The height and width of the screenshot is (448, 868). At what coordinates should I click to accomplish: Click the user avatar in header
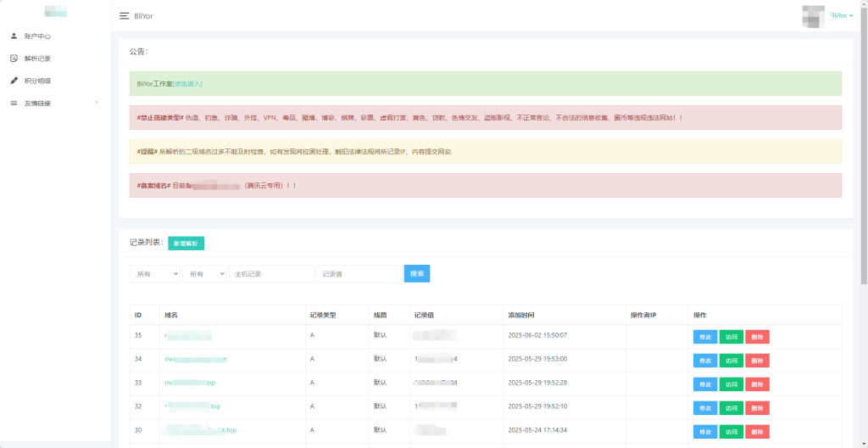tap(813, 16)
